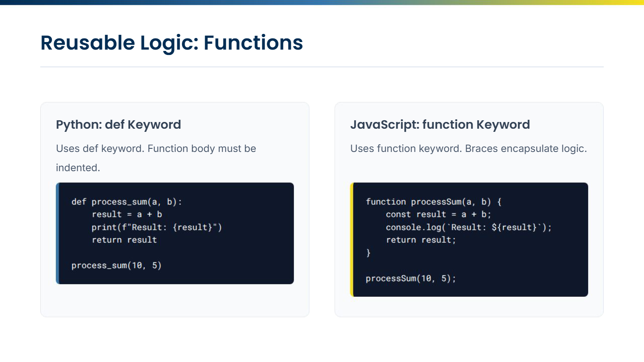
Task: Click the yellow accent bar on JavaScript code block
Action: (x=352, y=240)
